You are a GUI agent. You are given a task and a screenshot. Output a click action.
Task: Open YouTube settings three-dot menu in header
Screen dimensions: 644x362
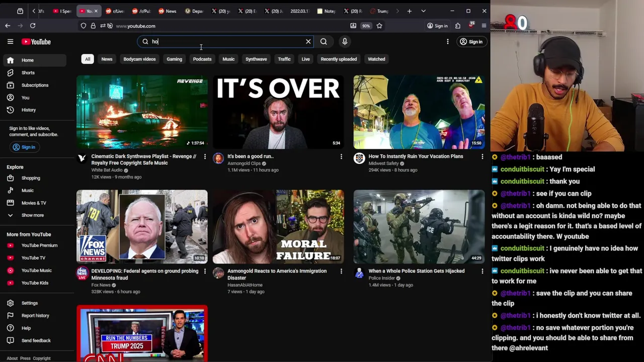[x=447, y=42]
